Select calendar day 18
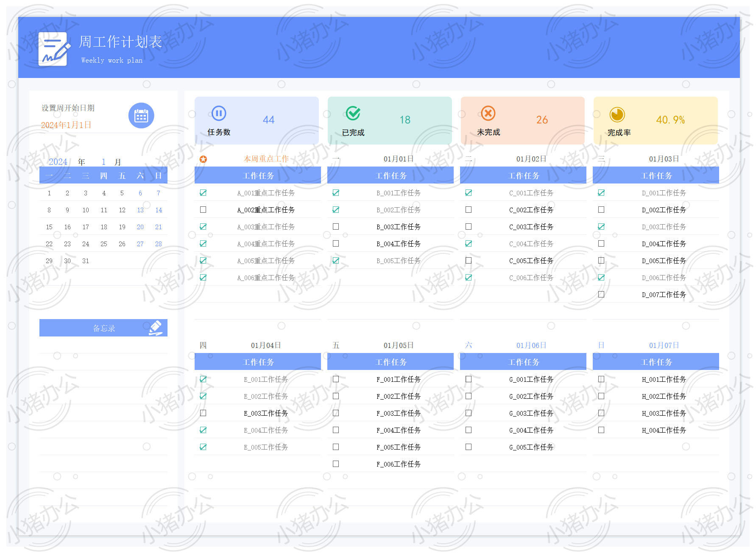Screen dimensions: 756x553 pos(104,227)
